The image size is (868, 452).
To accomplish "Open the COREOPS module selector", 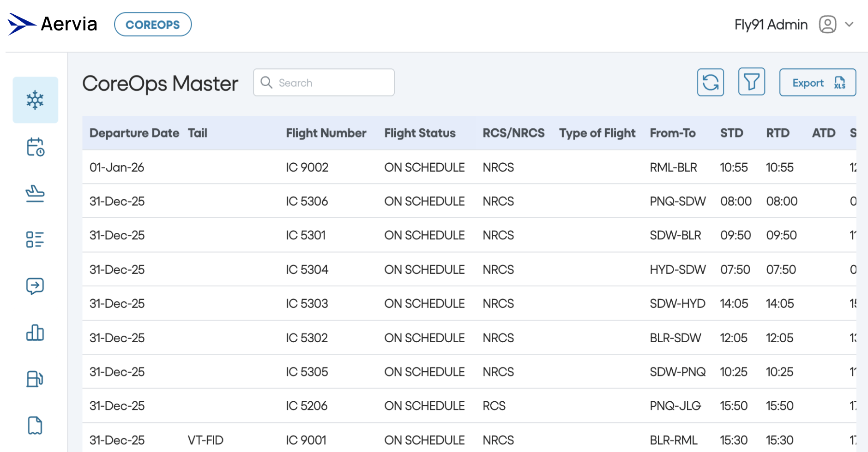I will coord(153,24).
